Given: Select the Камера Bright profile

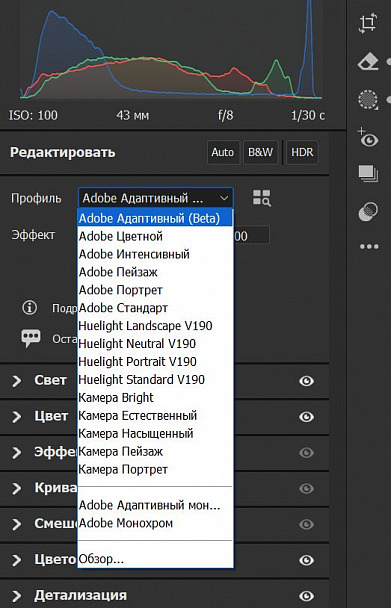Looking at the screenshot, I should tap(155, 397).
